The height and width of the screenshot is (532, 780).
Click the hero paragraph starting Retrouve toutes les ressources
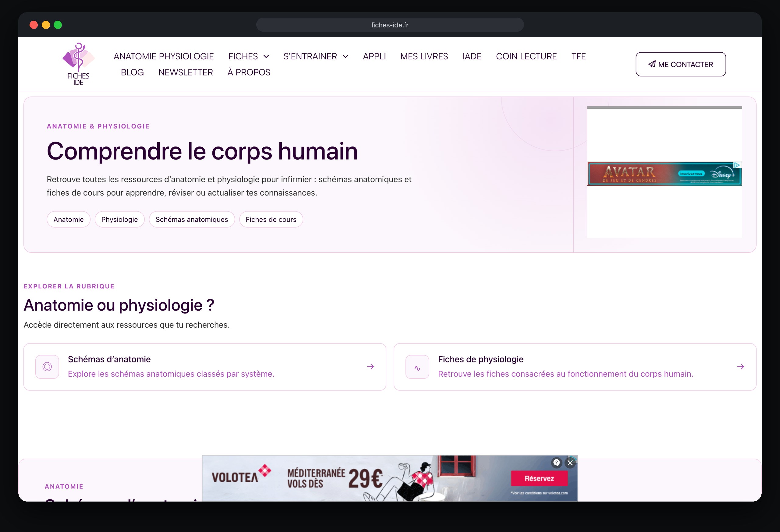click(229, 186)
